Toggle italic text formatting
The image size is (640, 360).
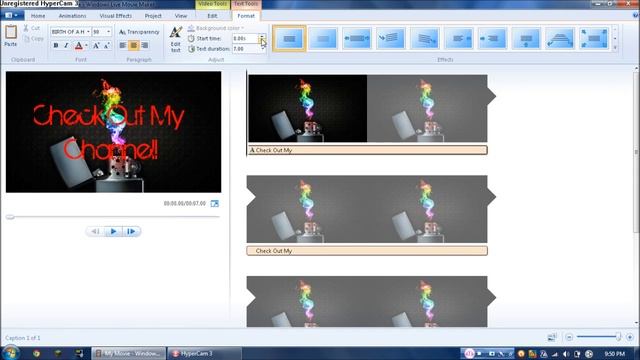[66, 45]
